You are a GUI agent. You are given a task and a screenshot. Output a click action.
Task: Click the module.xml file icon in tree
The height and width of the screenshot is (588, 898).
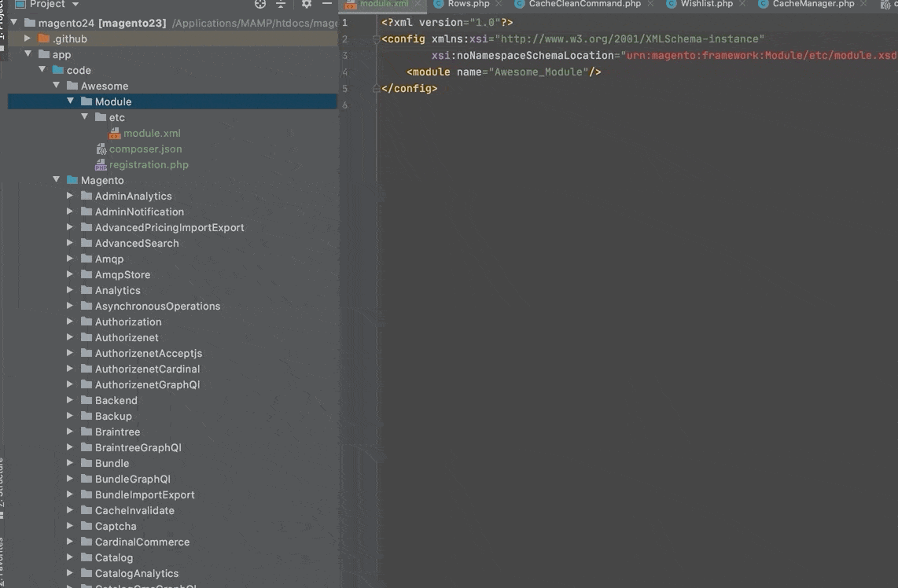click(x=115, y=134)
